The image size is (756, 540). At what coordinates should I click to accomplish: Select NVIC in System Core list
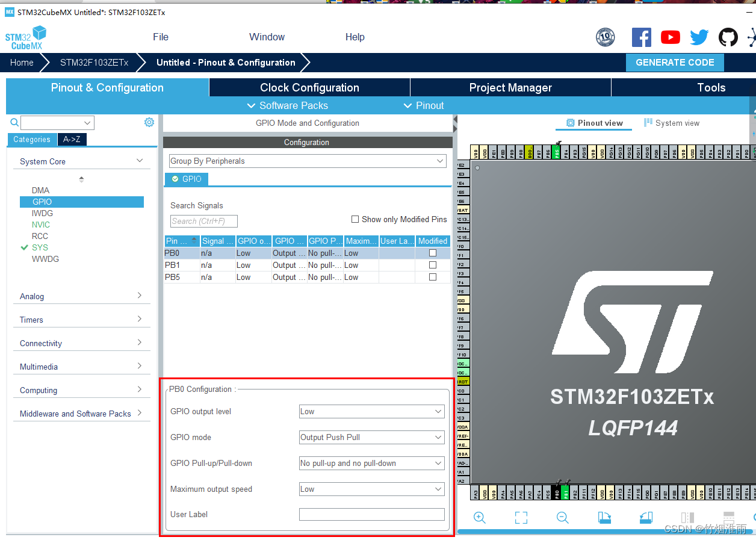tap(41, 225)
